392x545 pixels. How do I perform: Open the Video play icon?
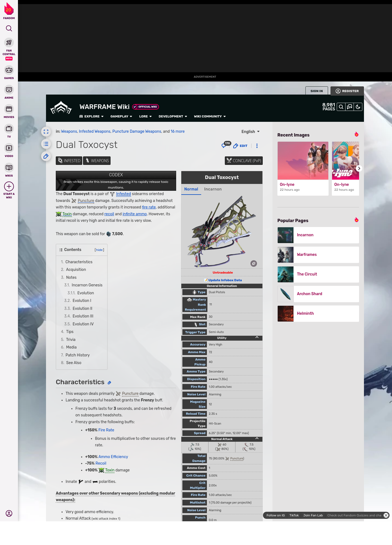coord(9,148)
